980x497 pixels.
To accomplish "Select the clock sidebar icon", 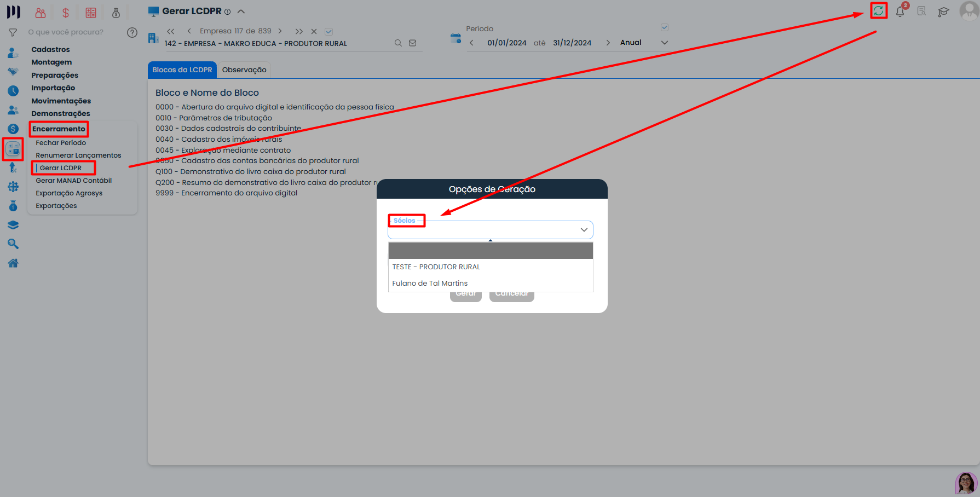I will coord(13,91).
